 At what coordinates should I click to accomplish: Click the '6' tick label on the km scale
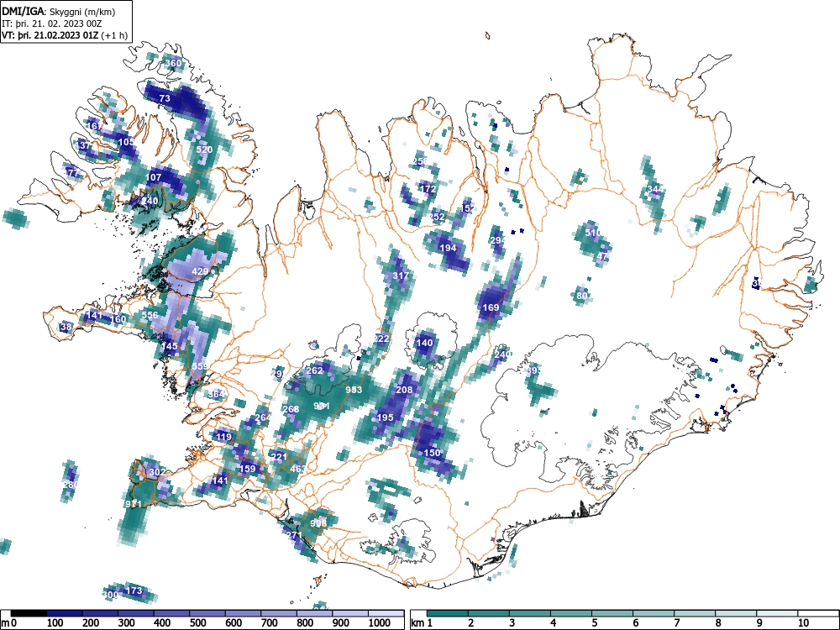(635, 623)
